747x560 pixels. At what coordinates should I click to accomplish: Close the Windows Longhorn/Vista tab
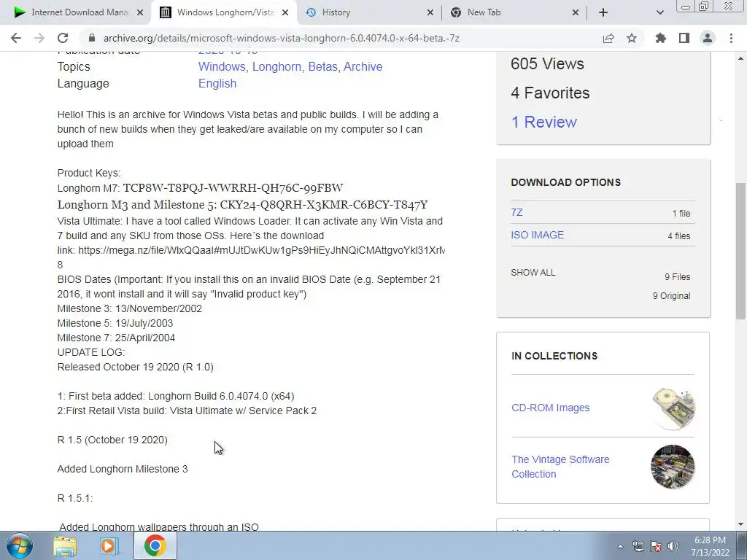tap(285, 12)
